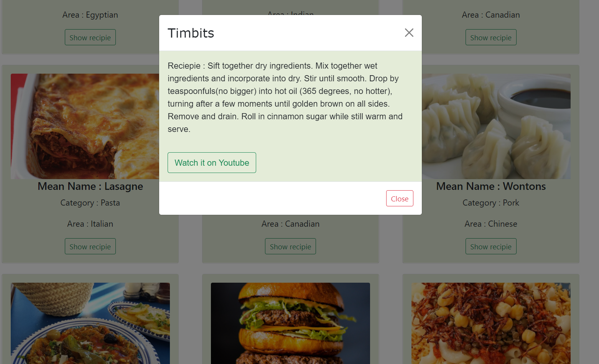Open recipe under the Egyptian area card

point(90,37)
